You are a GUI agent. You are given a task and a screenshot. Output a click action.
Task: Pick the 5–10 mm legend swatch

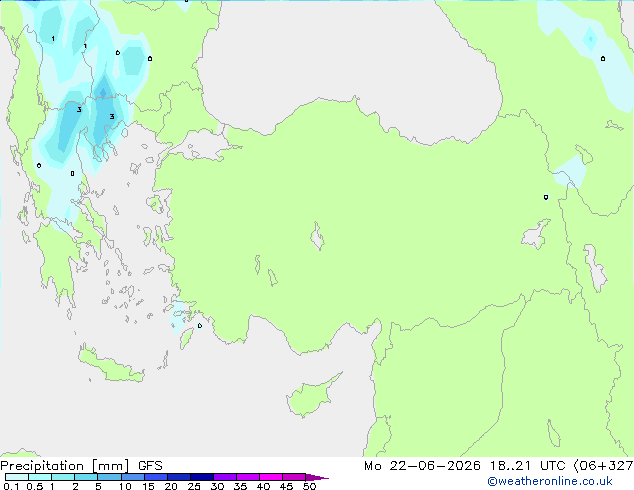109,477
